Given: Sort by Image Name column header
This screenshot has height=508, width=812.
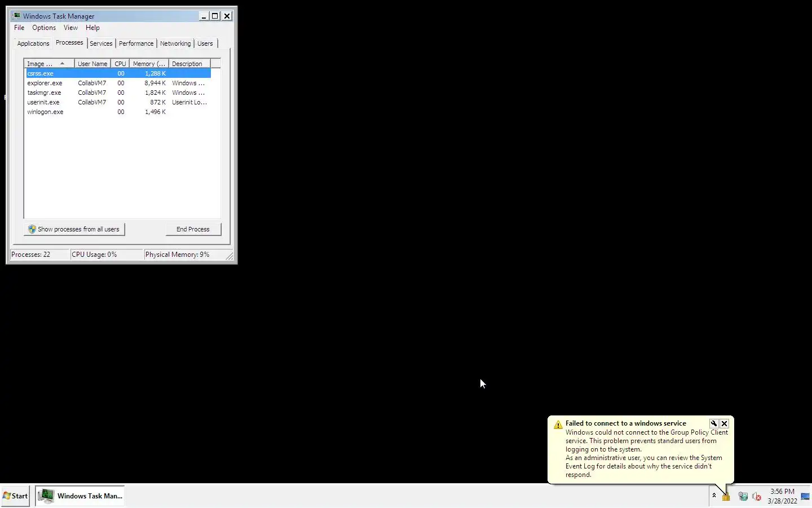Looking at the screenshot, I should (x=50, y=64).
